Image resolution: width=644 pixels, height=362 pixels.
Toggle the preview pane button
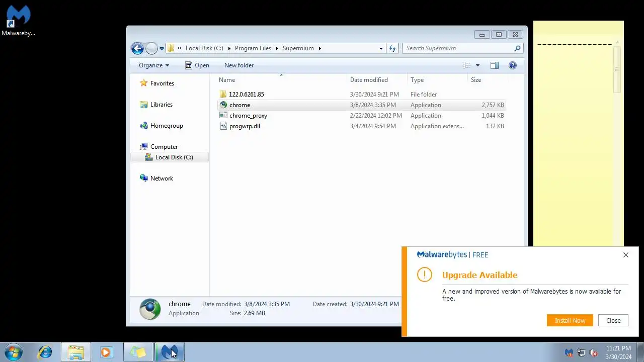tap(495, 65)
